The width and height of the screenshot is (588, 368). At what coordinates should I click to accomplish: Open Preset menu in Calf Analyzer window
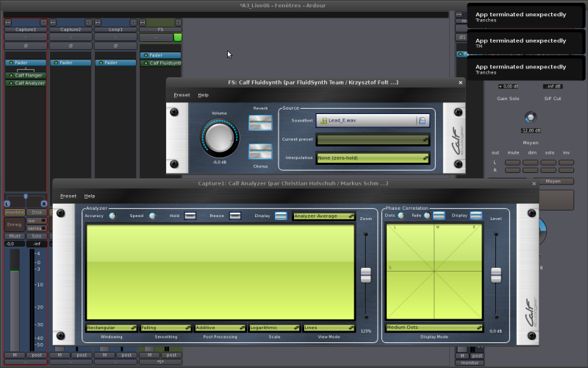(68, 196)
